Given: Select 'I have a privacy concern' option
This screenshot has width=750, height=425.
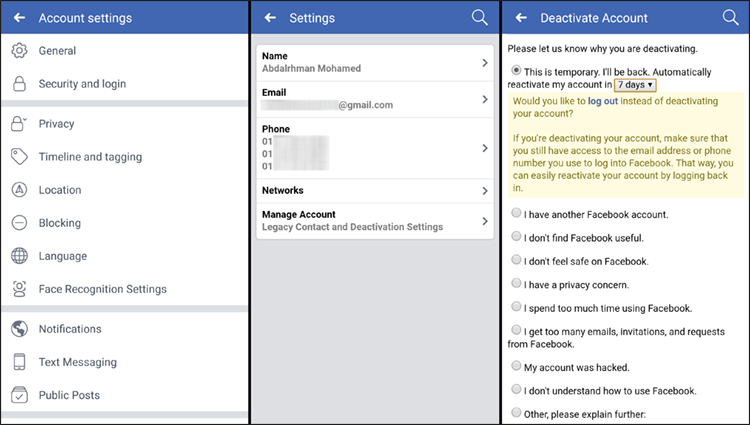Looking at the screenshot, I should pyautogui.click(x=516, y=283).
